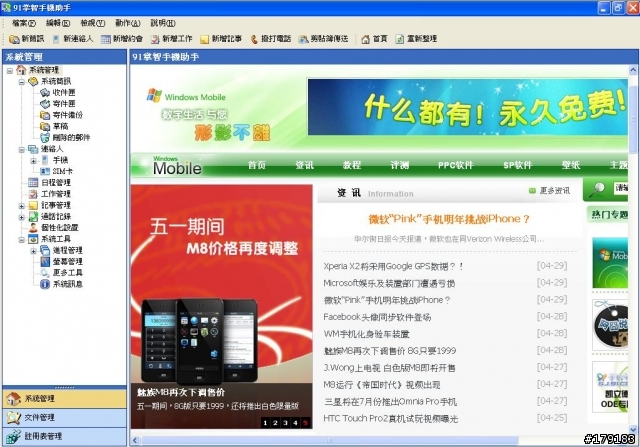Image resolution: width=640 pixels, height=447 pixels.
Task: Click the 新連絡人 new contact toolbar icon
Action: [x=56, y=39]
